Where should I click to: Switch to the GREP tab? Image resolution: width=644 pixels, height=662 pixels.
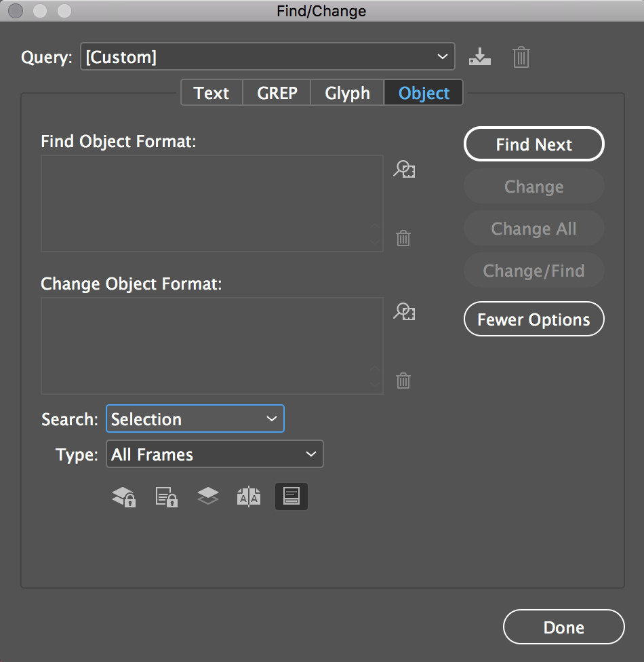pyautogui.click(x=277, y=92)
